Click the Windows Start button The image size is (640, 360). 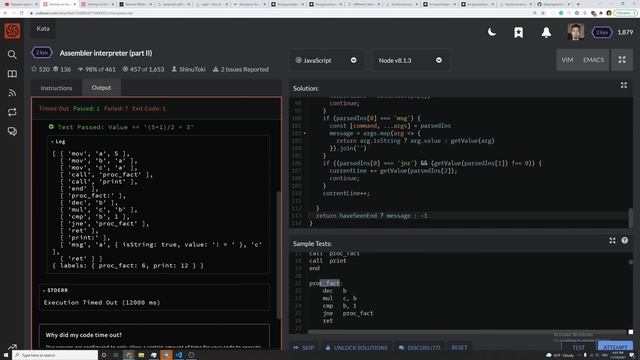(6, 355)
